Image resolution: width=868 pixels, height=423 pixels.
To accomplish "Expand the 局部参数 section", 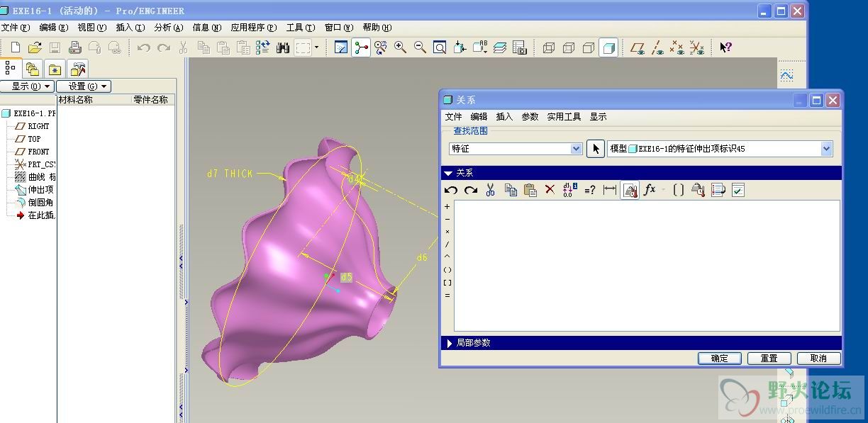I will point(641,343).
